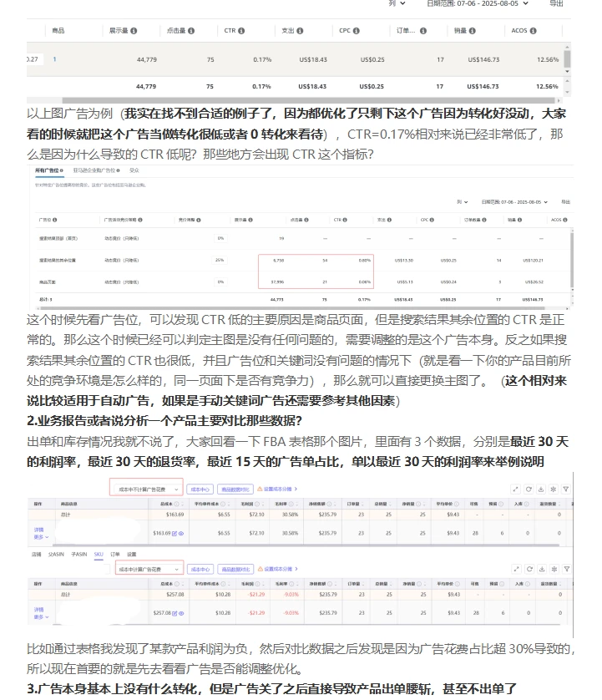Switch to the 亚马逊企业购广告位 tab
This screenshot has height=700, width=602.
(96, 170)
